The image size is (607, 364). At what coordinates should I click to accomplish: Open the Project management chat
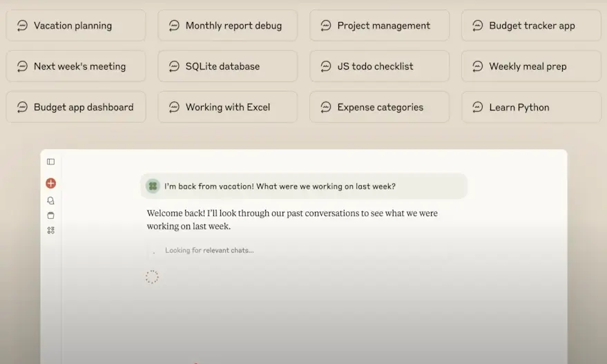tap(379, 26)
